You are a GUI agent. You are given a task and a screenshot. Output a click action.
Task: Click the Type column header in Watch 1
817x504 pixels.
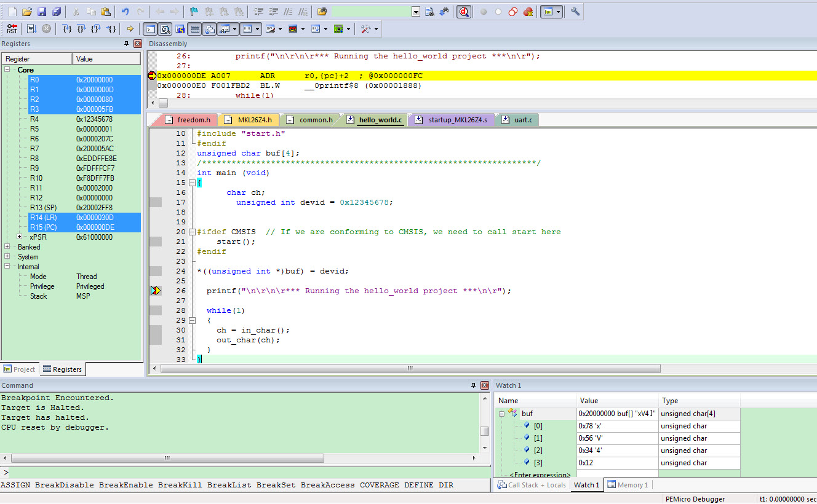pos(699,401)
